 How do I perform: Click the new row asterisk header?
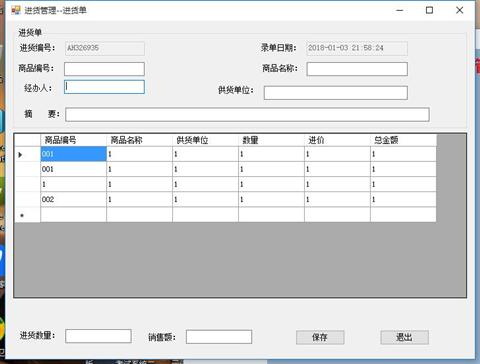[27, 215]
